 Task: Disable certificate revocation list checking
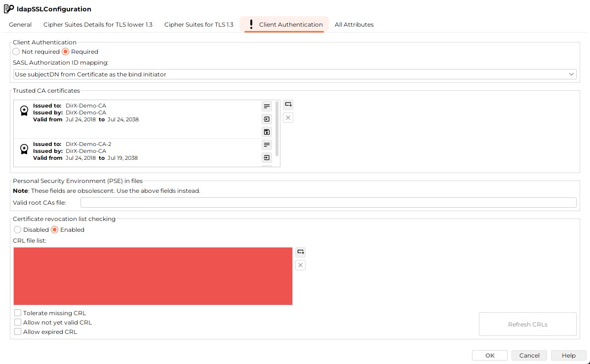pos(18,229)
